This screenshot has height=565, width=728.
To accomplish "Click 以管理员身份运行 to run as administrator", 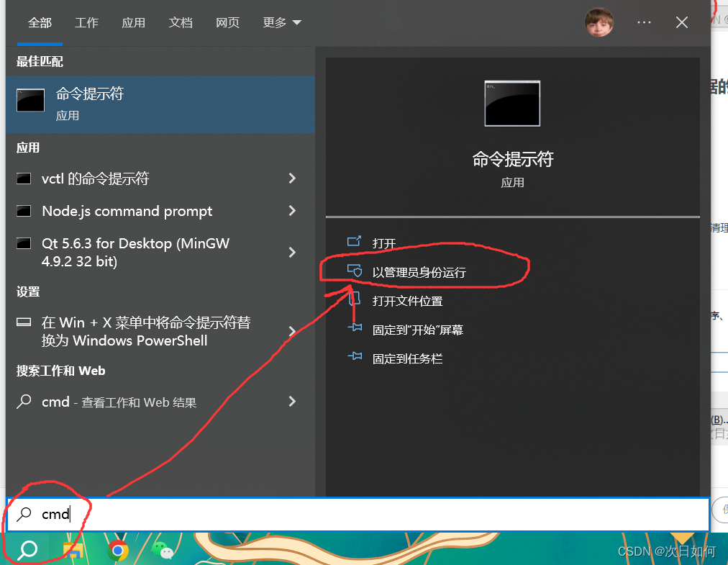I will tap(418, 271).
